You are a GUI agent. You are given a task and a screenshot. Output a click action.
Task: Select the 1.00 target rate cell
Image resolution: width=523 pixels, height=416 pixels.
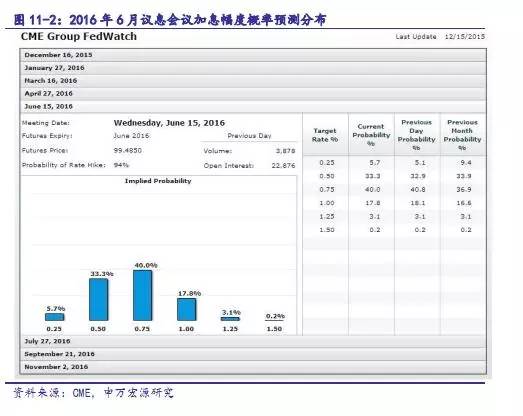tap(327, 203)
